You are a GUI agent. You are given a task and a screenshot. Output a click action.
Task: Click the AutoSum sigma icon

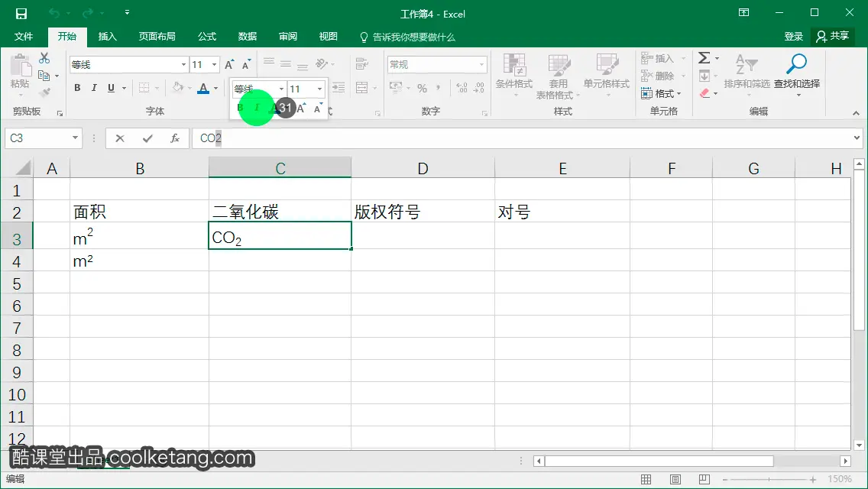point(704,57)
